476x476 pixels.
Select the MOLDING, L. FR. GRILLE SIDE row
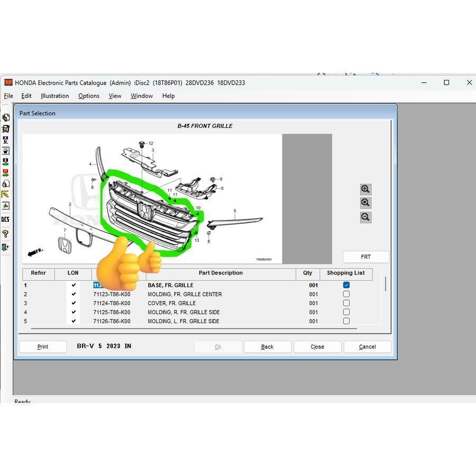coord(183,321)
